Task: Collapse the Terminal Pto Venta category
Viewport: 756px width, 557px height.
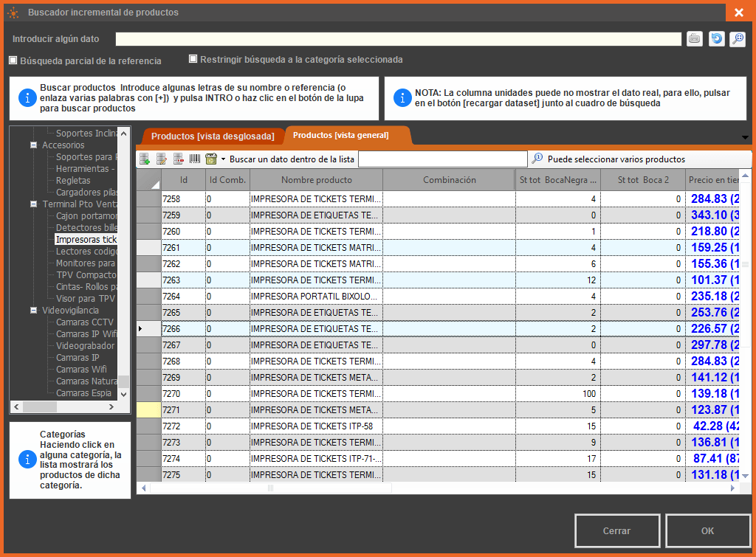Action: pyautogui.click(x=34, y=204)
